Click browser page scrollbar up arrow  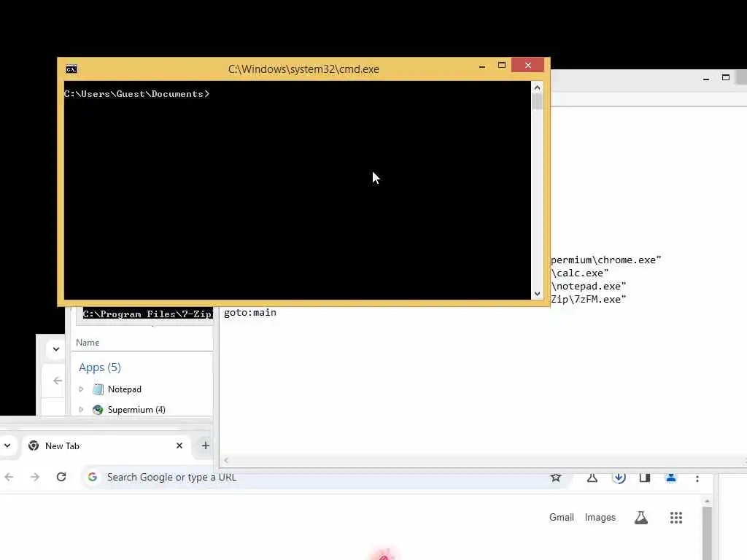707,501
